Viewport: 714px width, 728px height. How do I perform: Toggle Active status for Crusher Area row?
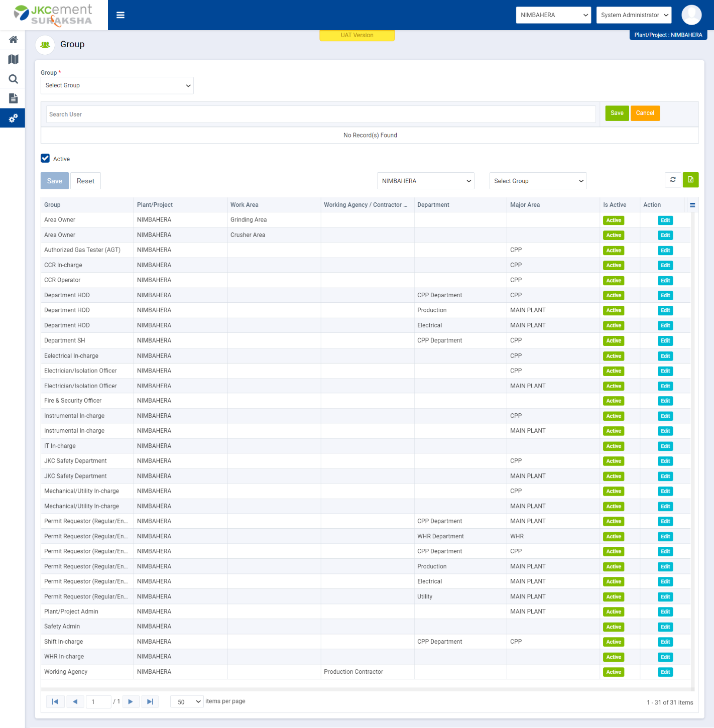(614, 235)
